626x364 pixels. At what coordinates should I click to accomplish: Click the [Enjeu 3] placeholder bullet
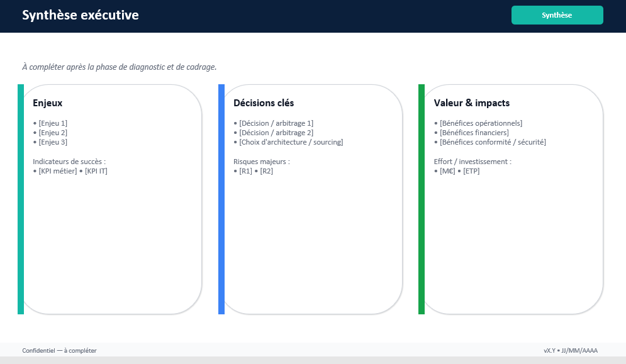[x=50, y=142]
